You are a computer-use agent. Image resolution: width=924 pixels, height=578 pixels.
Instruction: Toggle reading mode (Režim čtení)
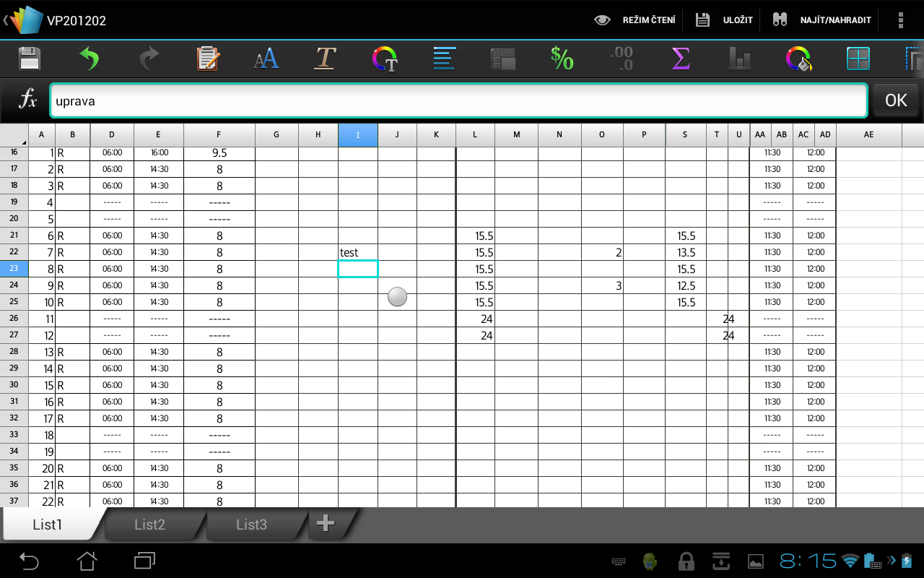click(635, 20)
